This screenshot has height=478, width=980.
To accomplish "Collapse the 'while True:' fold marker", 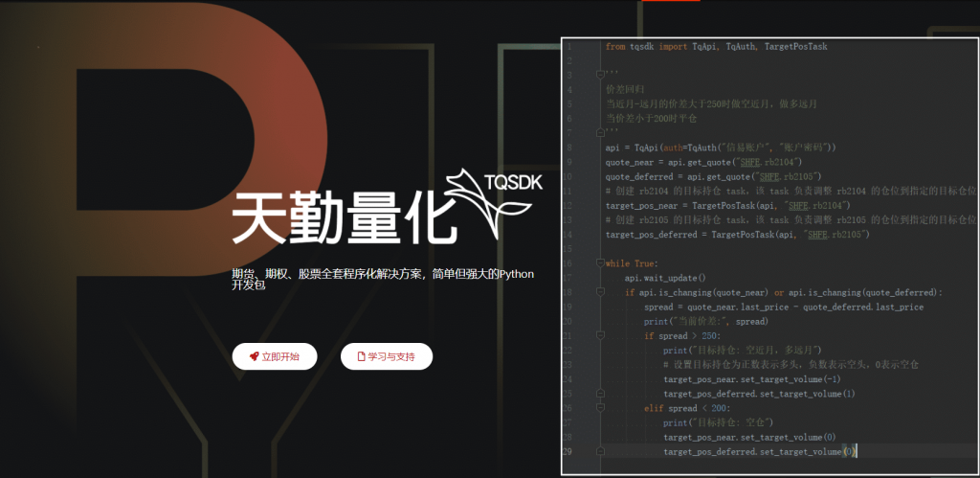I will point(601,263).
